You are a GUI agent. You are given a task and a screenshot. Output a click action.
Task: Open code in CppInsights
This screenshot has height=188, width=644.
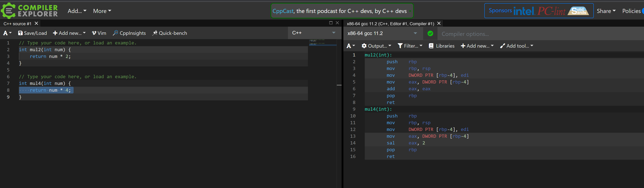coord(129,33)
